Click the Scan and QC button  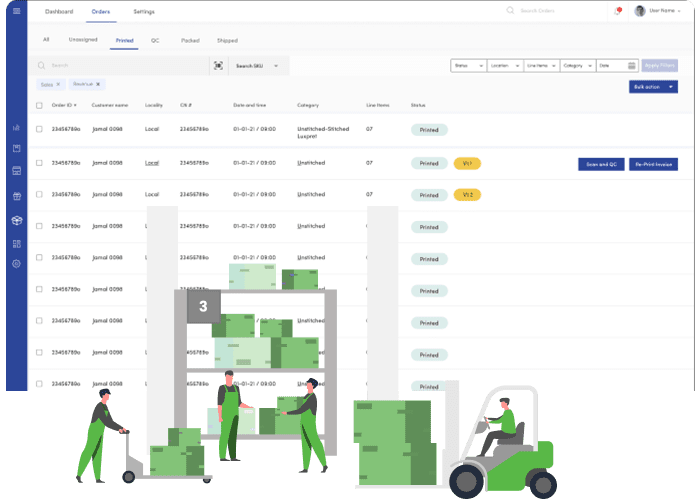[x=600, y=163]
